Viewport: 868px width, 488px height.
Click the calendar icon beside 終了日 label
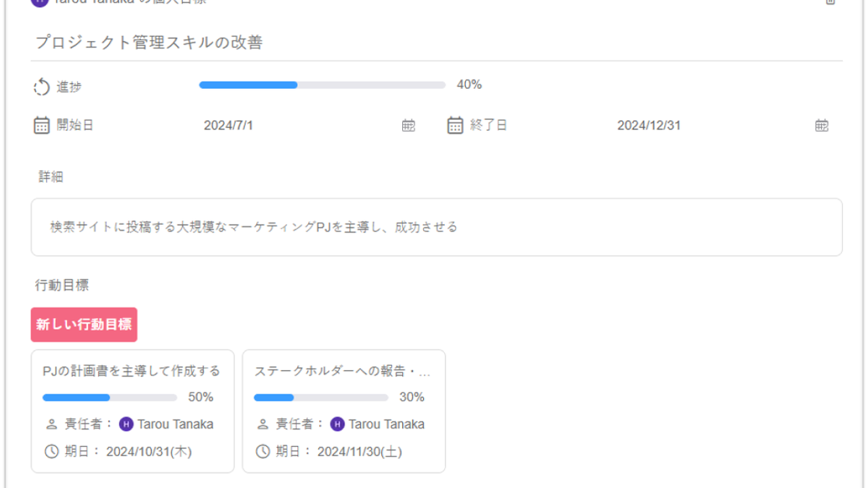pos(455,125)
